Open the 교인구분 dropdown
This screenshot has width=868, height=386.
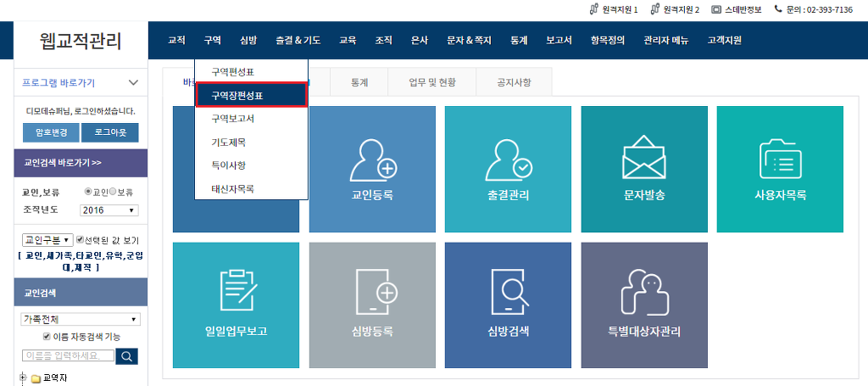(x=47, y=240)
